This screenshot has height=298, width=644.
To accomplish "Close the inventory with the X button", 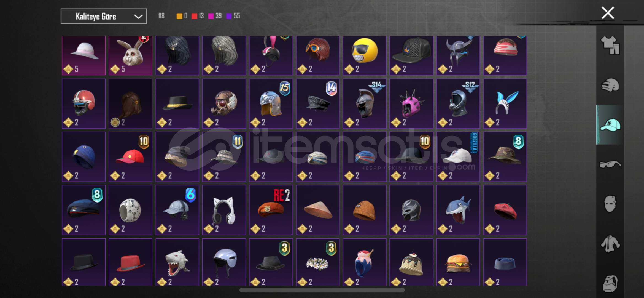I will click(x=608, y=13).
